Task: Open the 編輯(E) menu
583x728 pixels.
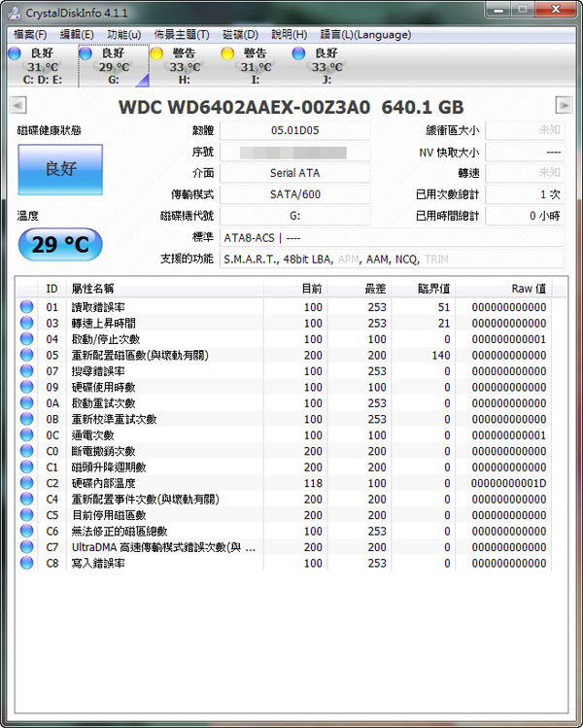Action: click(77, 35)
